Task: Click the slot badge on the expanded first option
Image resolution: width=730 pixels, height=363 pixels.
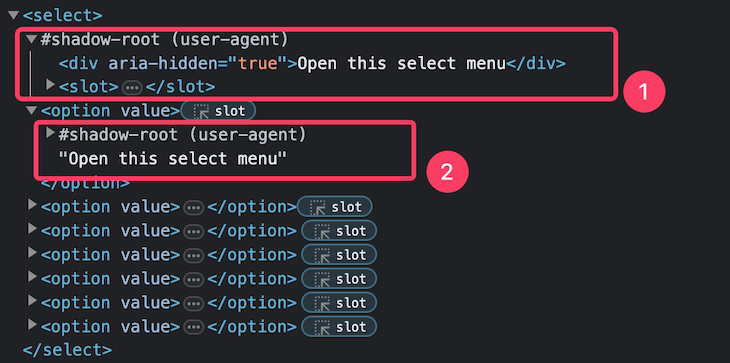Action: coord(218,111)
